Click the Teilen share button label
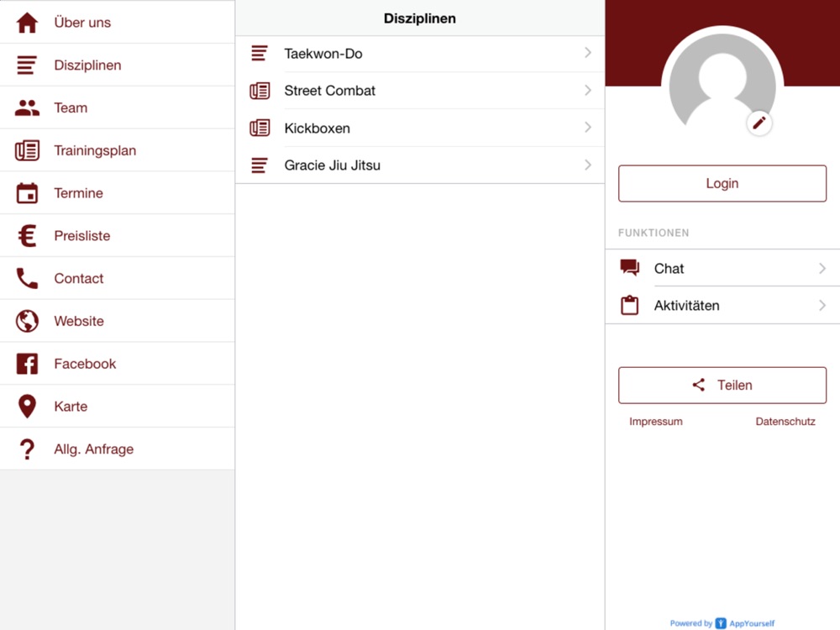This screenshot has width=840, height=630. pyautogui.click(x=734, y=386)
